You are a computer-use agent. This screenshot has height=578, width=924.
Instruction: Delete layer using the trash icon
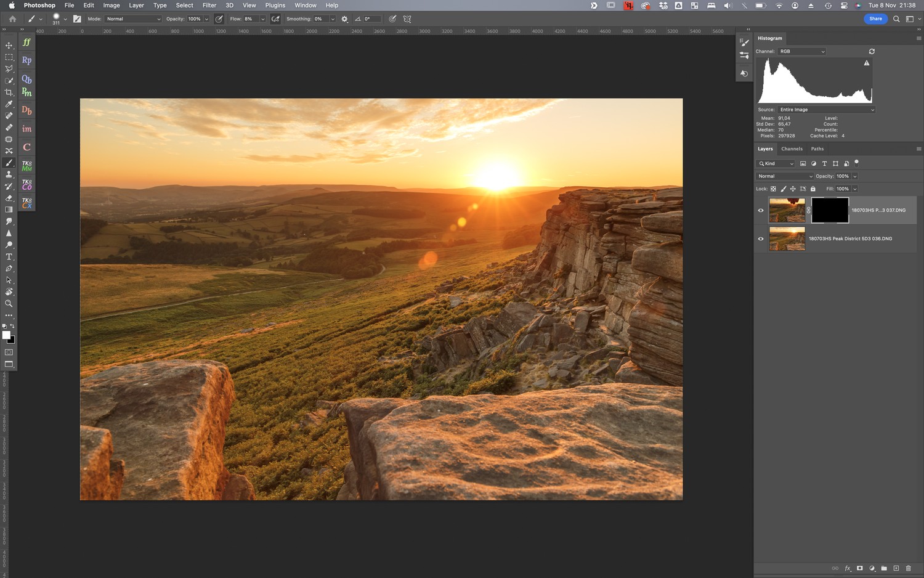click(908, 568)
